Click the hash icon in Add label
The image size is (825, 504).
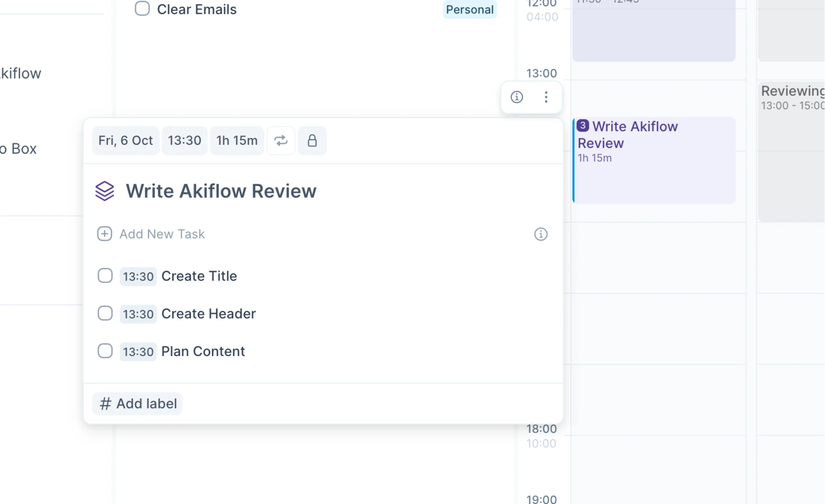105,404
